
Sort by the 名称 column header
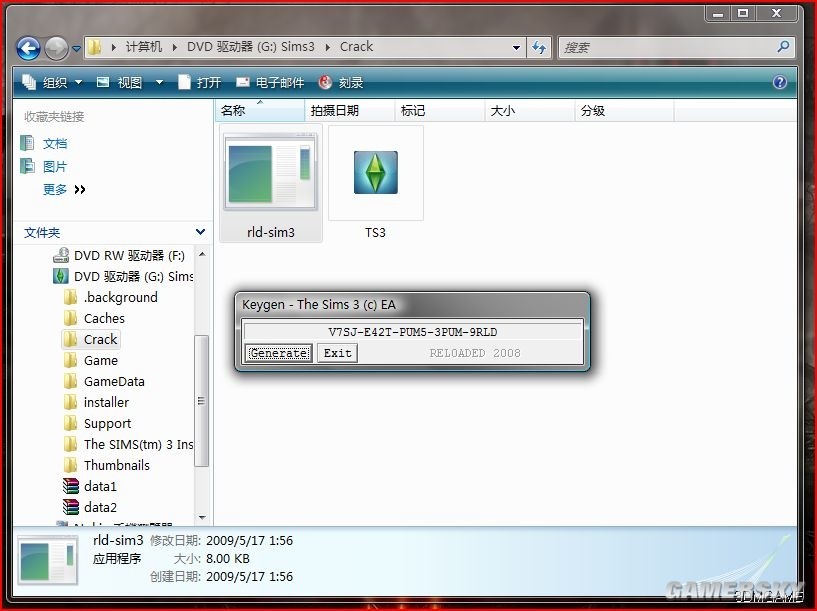259,110
